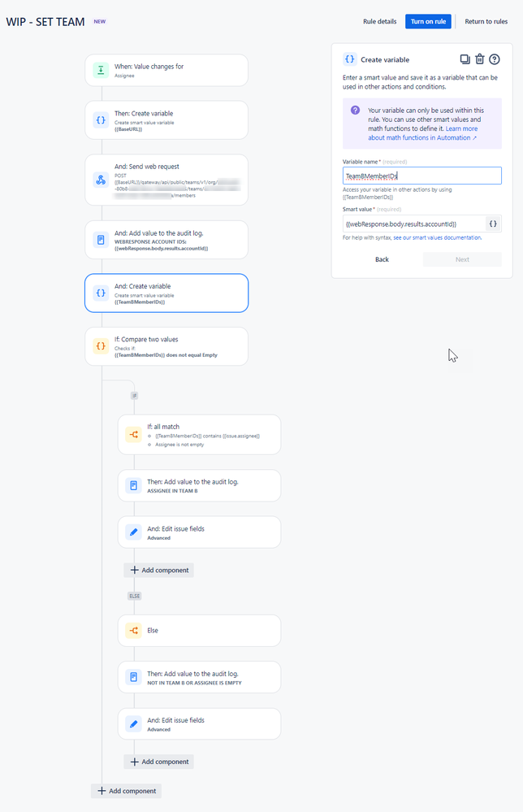Click the orange Else branch icon
The image size is (523, 812).
point(134,630)
